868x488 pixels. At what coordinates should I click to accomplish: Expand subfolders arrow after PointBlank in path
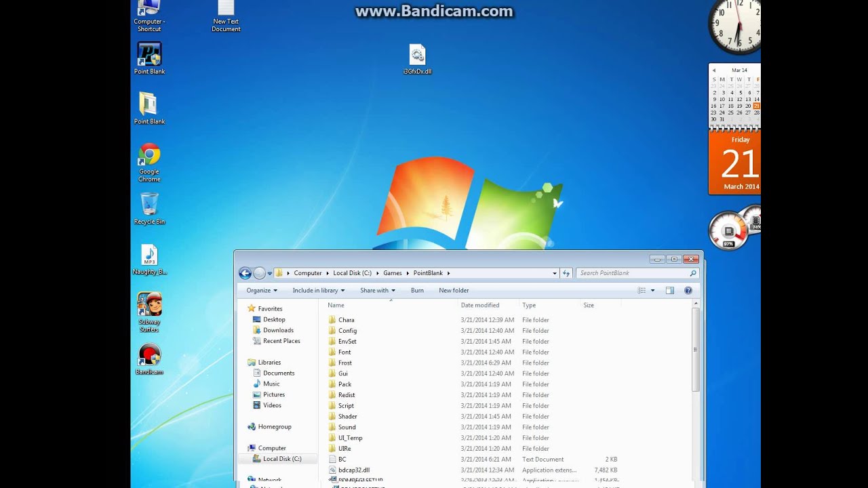click(448, 273)
